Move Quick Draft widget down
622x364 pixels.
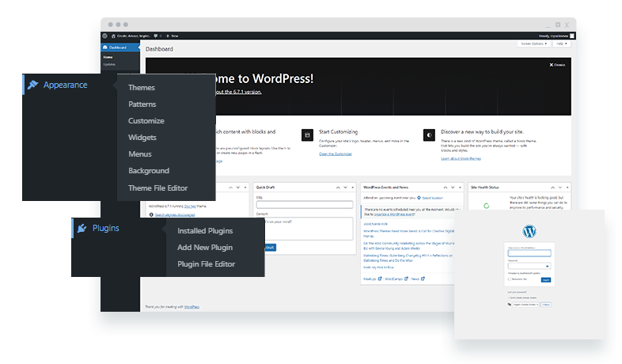point(346,188)
